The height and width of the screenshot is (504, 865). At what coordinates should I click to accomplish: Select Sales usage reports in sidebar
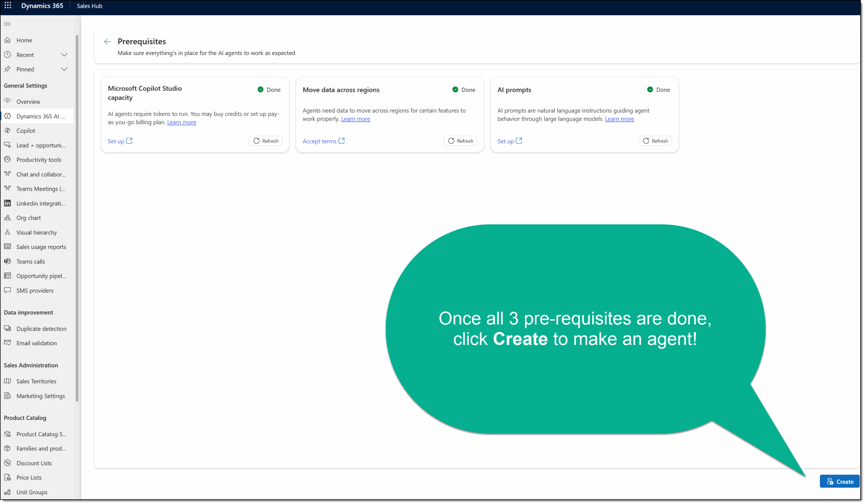(x=41, y=247)
